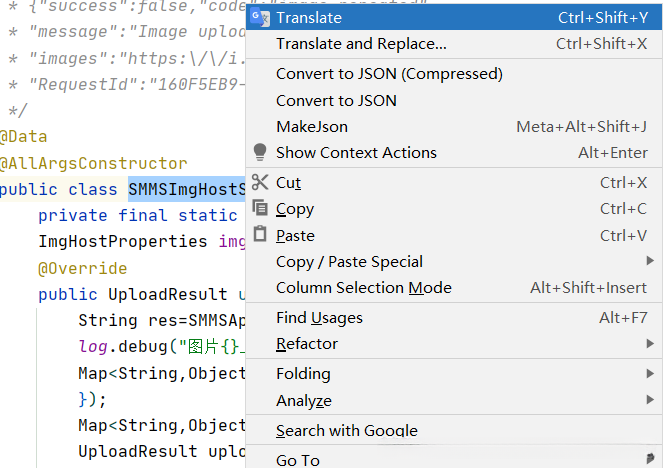Choose Convert to JSON (Compressed)

pos(389,74)
